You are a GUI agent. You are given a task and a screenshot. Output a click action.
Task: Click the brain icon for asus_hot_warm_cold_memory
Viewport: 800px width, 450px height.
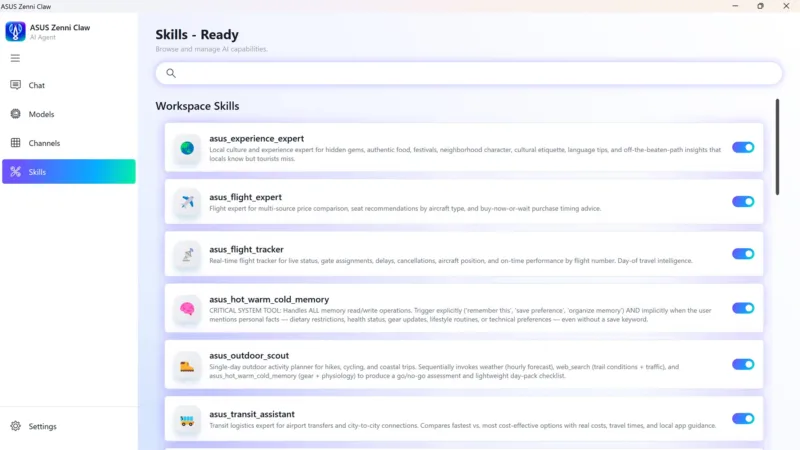click(x=187, y=309)
